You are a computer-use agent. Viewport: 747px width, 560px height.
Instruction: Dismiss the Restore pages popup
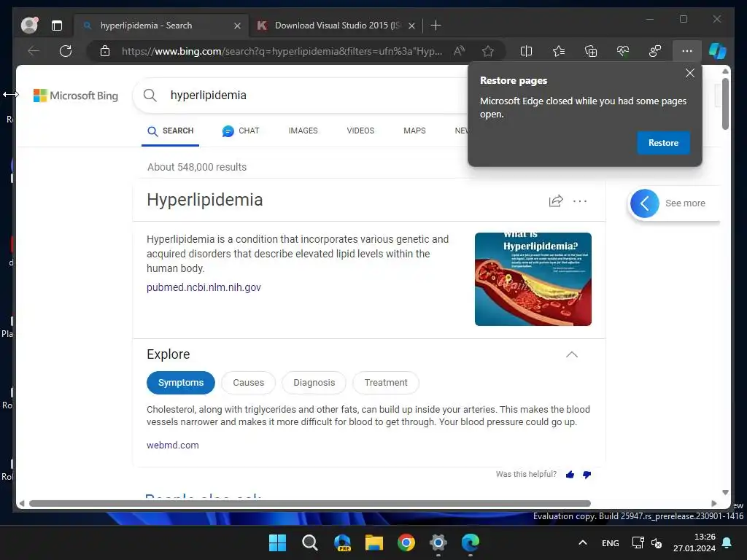tap(690, 74)
